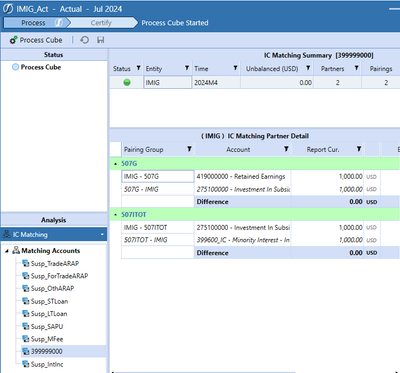Select the Susp_TradeARAP matching account

[55, 263]
